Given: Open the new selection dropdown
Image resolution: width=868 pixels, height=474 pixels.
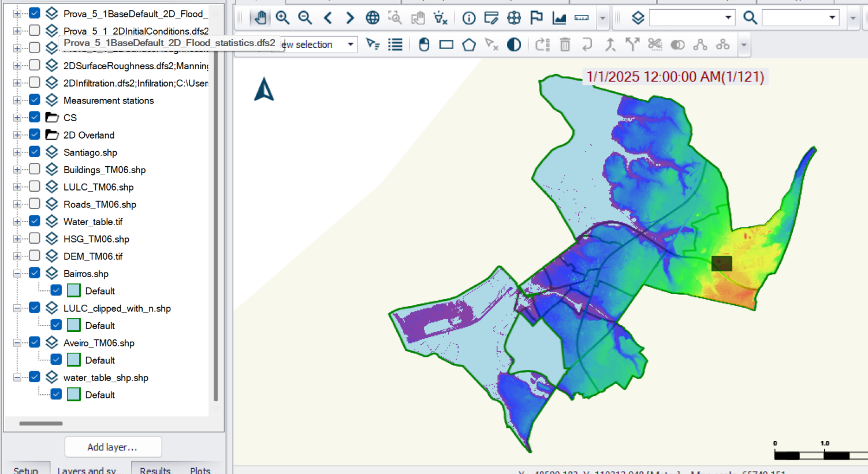Looking at the screenshot, I should click(x=350, y=44).
